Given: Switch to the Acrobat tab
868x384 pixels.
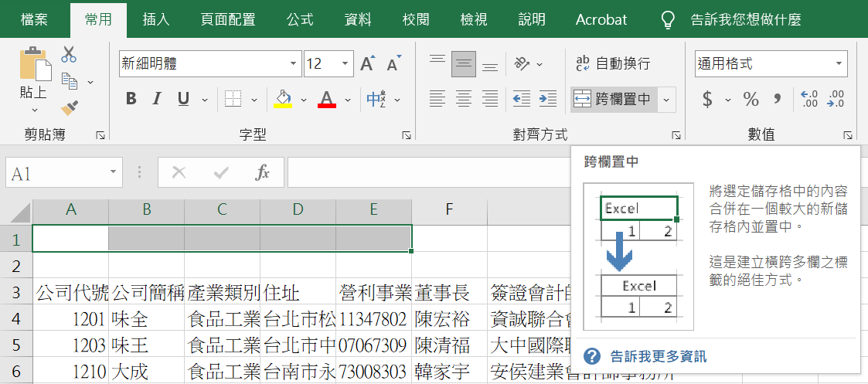Looking at the screenshot, I should (601, 19).
